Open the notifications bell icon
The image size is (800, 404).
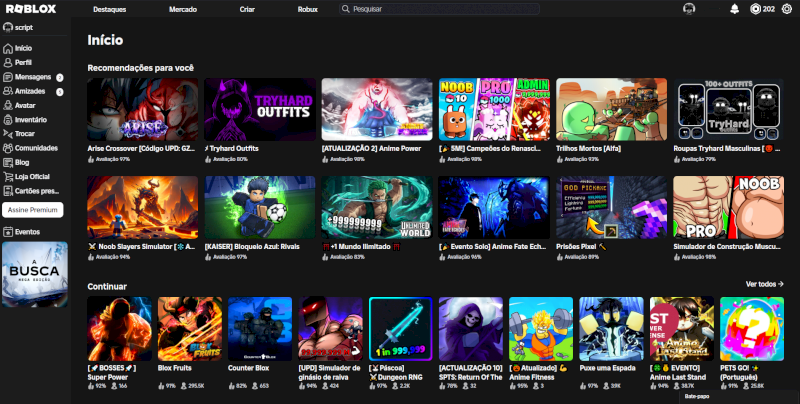[735, 9]
